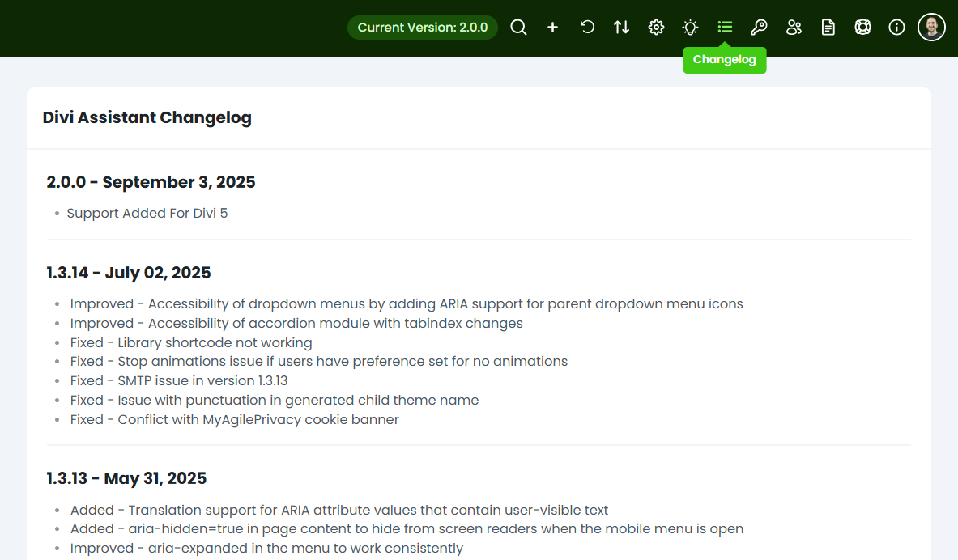Click the lifebuoy support icon
The height and width of the screenshot is (560, 958).
(x=862, y=28)
